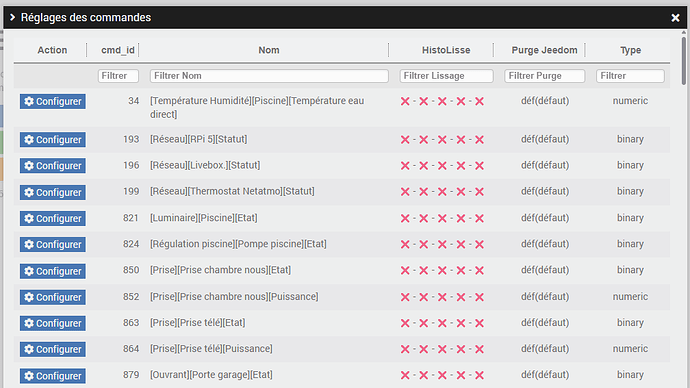
Task: Click the Type column Filtrer input
Action: coord(630,76)
